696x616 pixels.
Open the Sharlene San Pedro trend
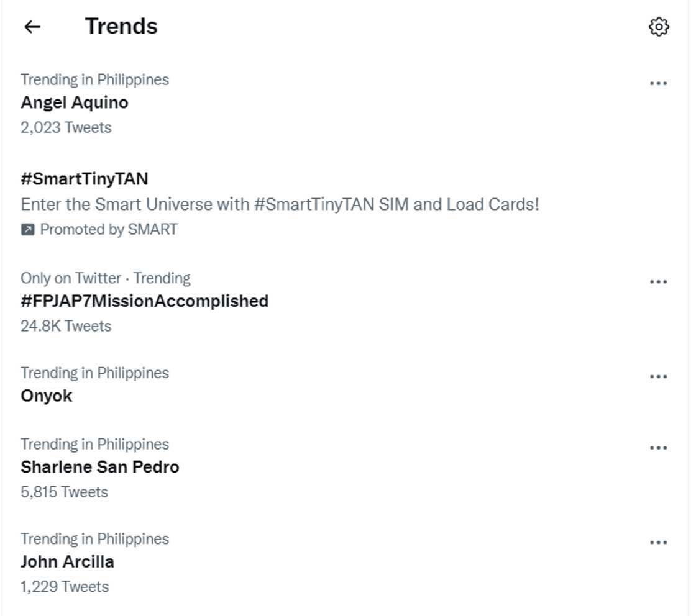100,467
